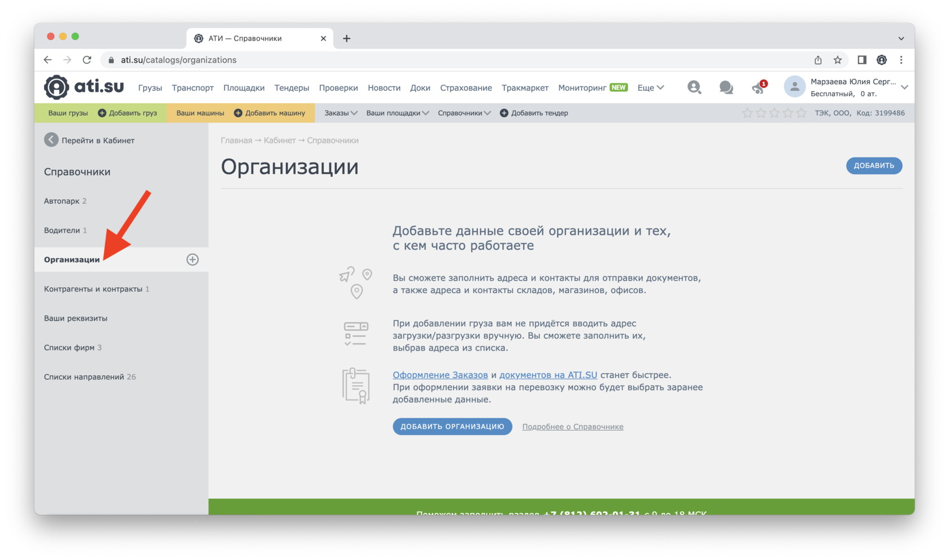949x560 pixels.
Task: Expand the account menu chevron
Action: (x=904, y=87)
